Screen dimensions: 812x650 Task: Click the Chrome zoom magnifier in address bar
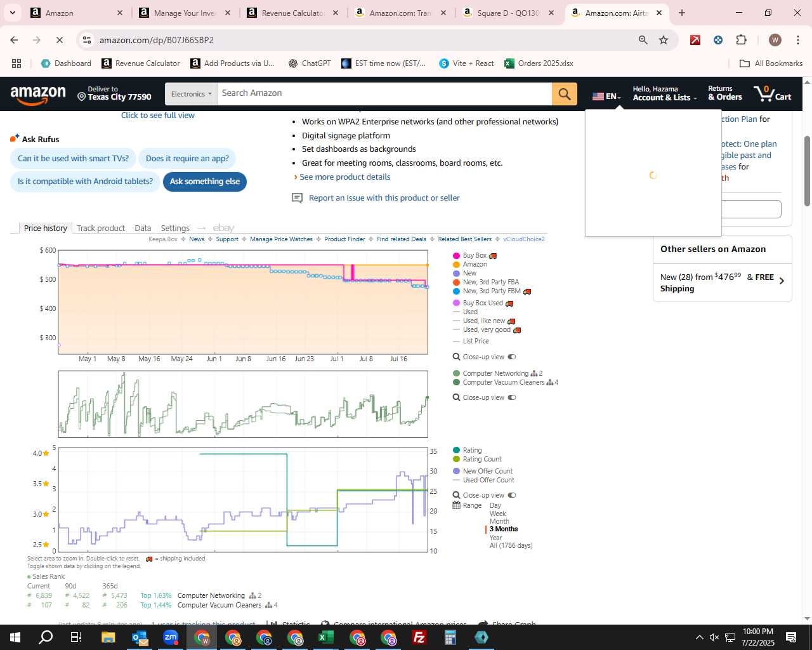(643, 40)
